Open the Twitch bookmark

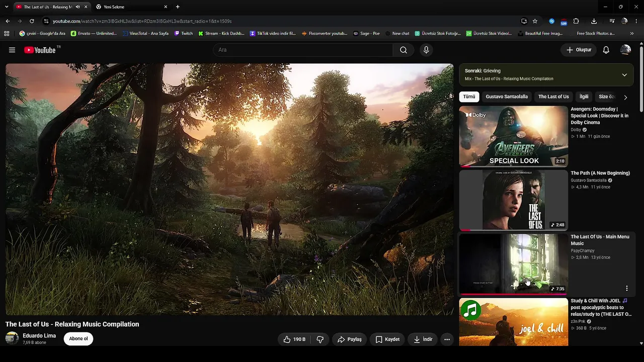tap(184, 34)
